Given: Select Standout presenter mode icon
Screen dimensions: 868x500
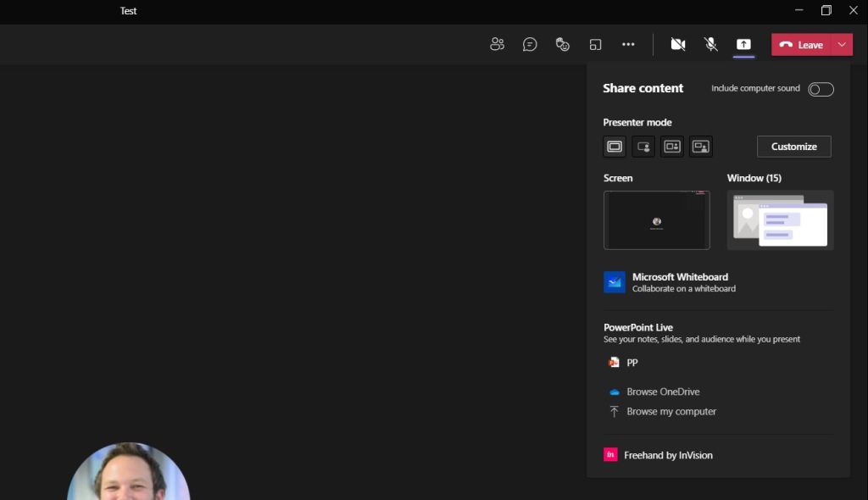Looking at the screenshot, I should 643,147.
